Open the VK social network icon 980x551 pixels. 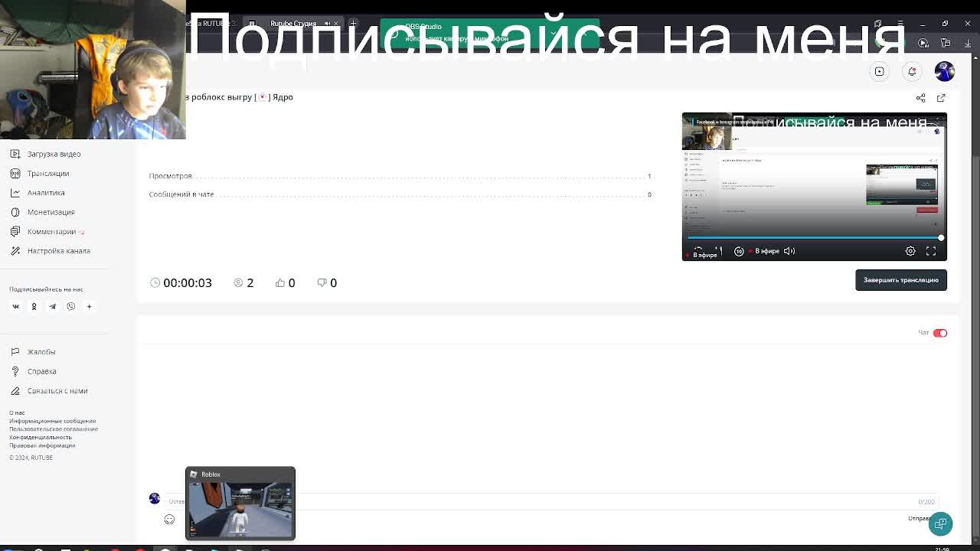pos(15,306)
